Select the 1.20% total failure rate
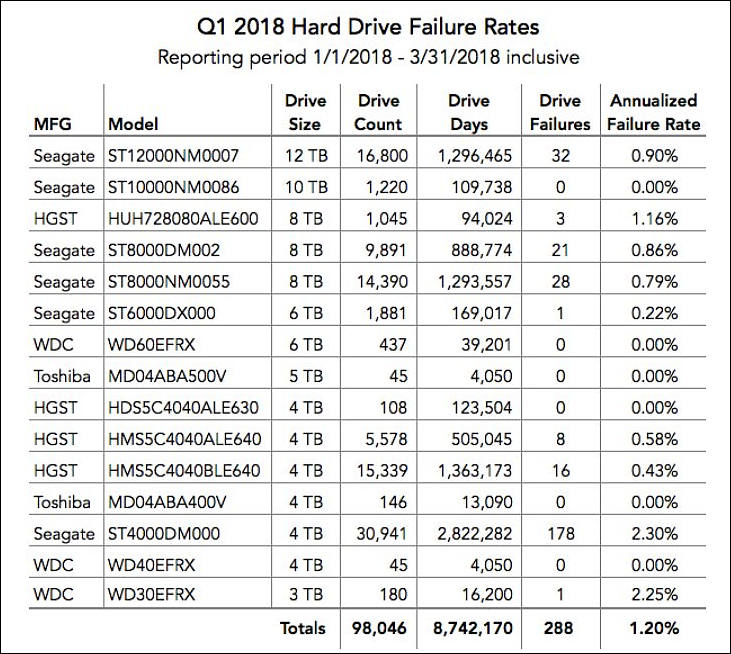731x654 pixels. pyautogui.click(x=654, y=628)
